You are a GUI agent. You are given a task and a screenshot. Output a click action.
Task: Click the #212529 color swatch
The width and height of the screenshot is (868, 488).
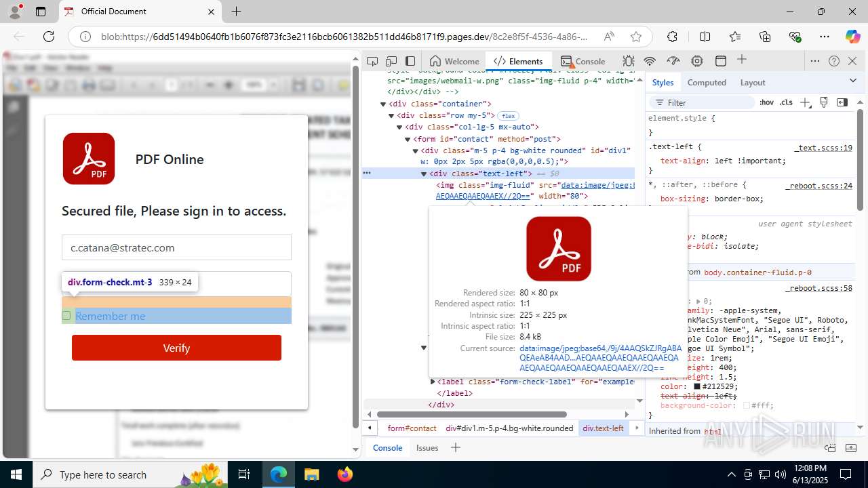[x=696, y=386]
